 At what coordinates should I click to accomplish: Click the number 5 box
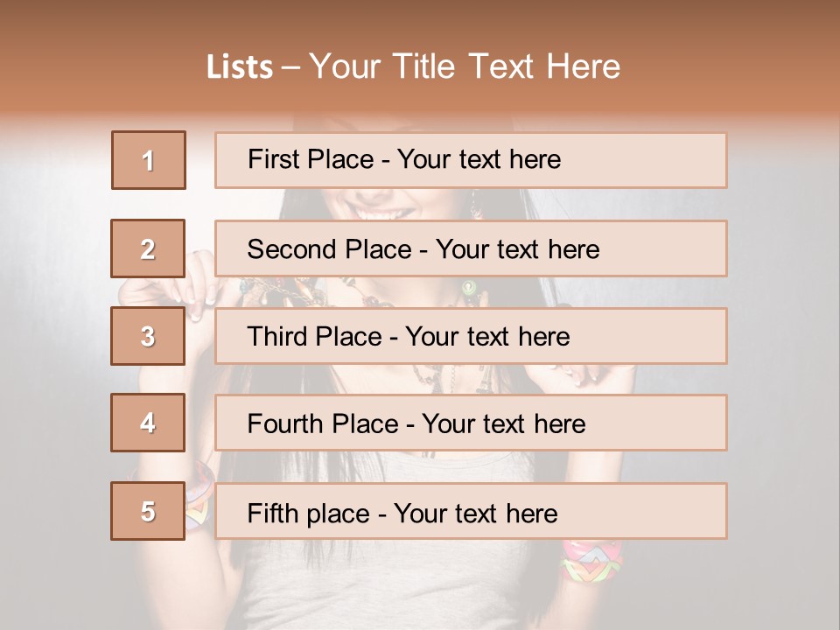point(148,511)
